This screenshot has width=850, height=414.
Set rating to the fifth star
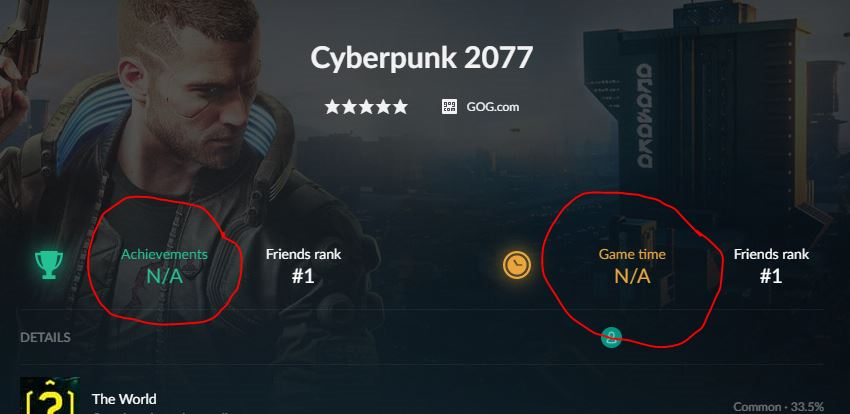coord(400,107)
